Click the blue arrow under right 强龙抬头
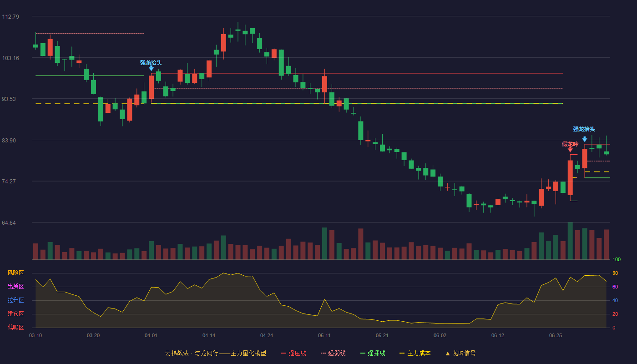The image size is (637, 364). [x=585, y=139]
